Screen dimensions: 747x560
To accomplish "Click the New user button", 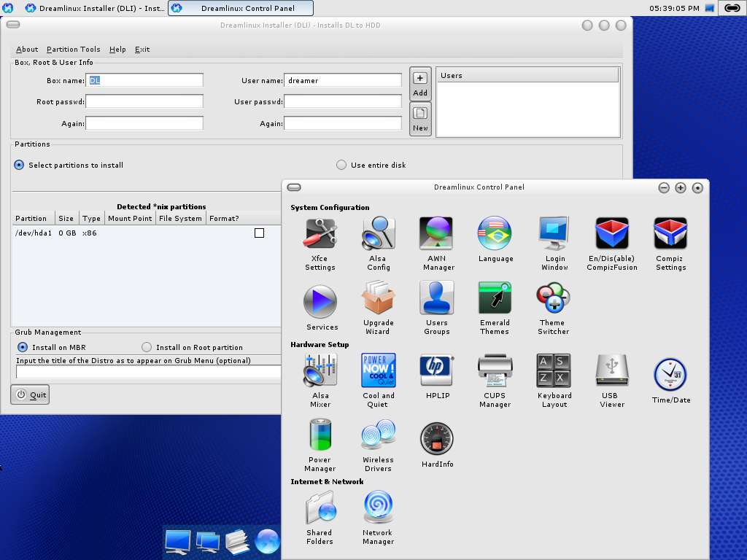I will [420, 119].
